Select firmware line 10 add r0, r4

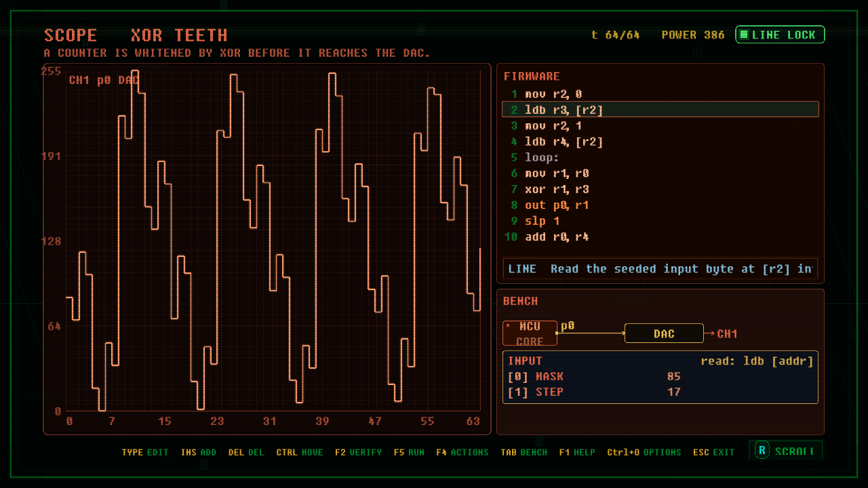660,237
